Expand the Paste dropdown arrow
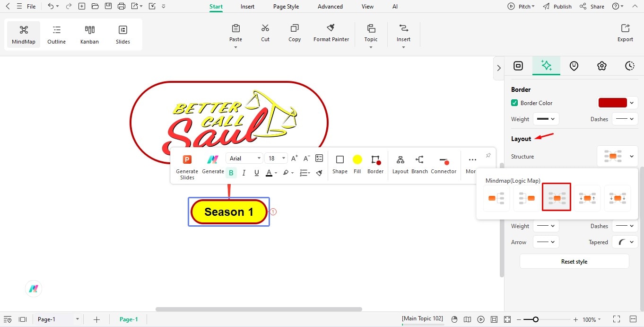The width and height of the screenshot is (644, 327). pyautogui.click(x=235, y=47)
